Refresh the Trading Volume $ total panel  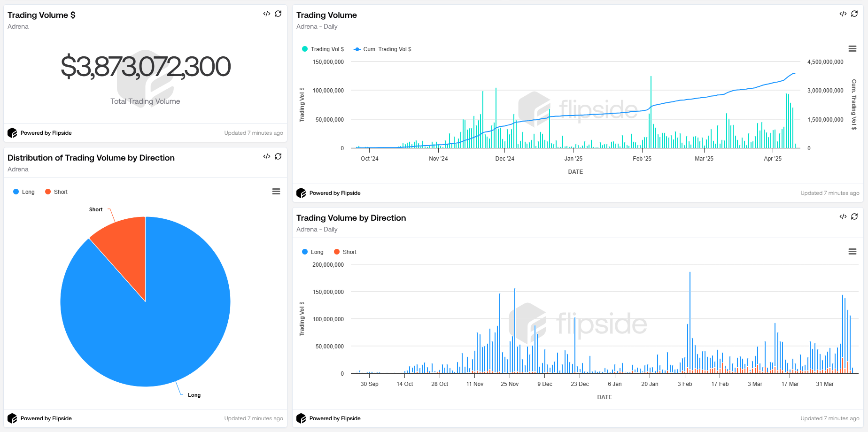click(x=278, y=14)
